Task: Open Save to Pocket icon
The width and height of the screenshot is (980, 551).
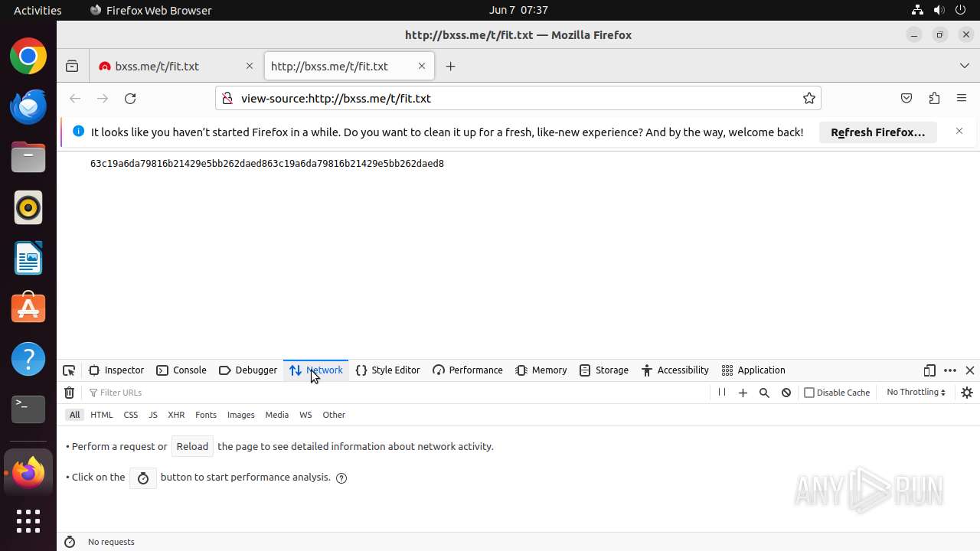Action: 906,98
